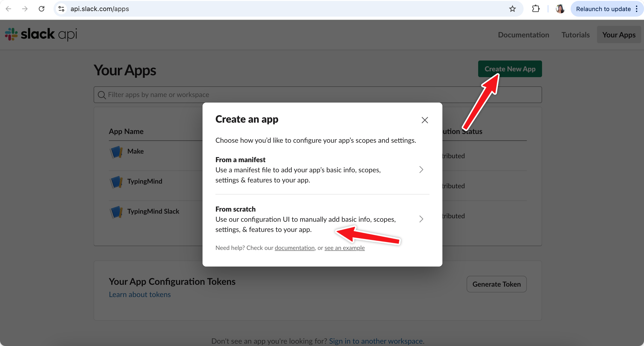Open the see an example link
Image resolution: width=644 pixels, height=346 pixels.
click(x=344, y=248)
